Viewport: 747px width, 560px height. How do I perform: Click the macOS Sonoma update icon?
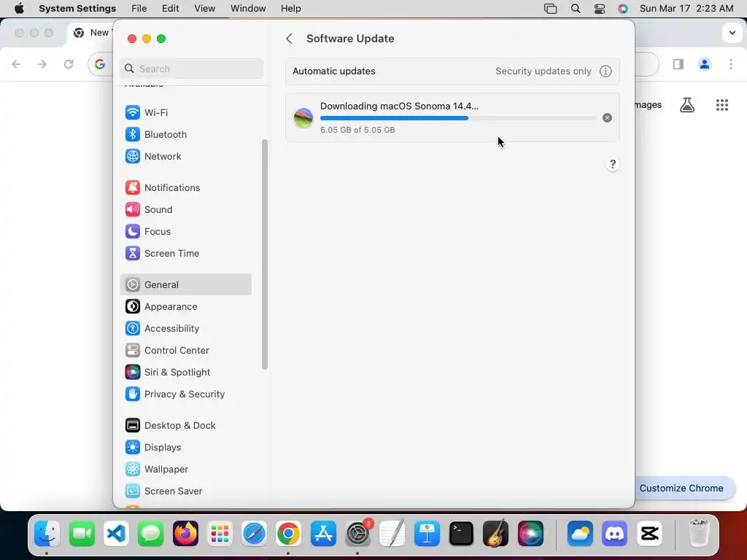tap(303, 117)
